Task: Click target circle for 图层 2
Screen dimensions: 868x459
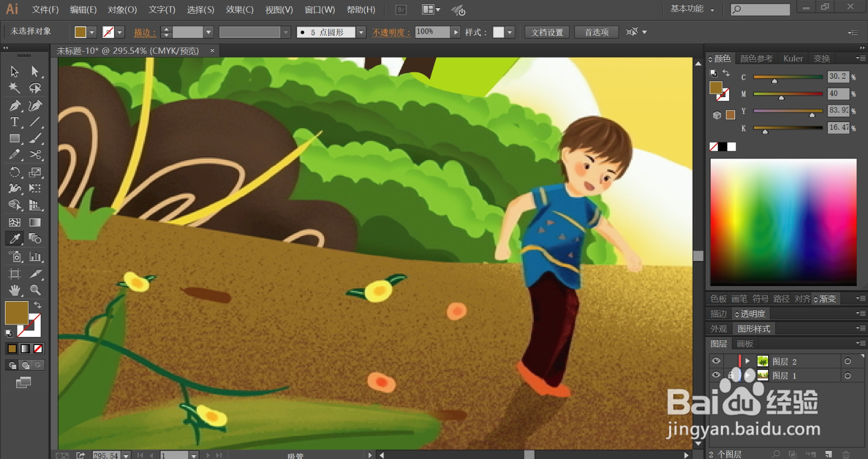Action: 847,361
